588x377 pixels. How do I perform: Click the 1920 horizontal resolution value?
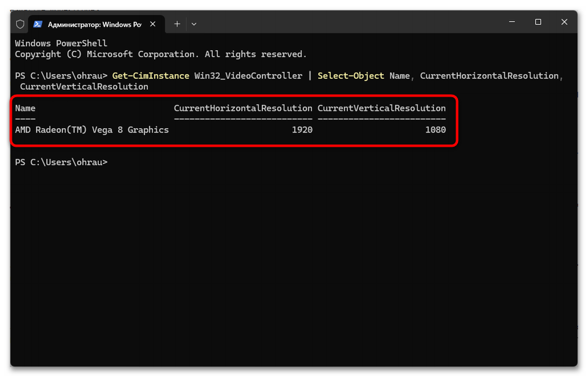[x=302, y=130]
